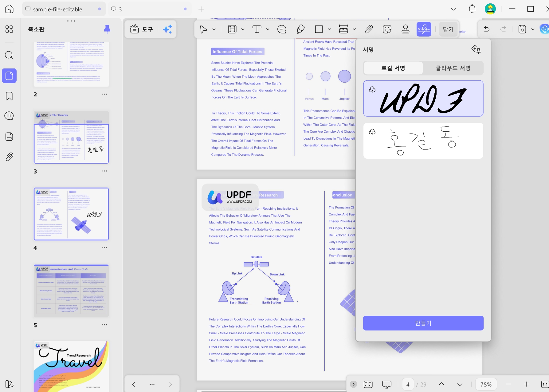Click the page number input field
This screenshot has height=392, width=549.
pyautogui.click(x=408, y=384)
